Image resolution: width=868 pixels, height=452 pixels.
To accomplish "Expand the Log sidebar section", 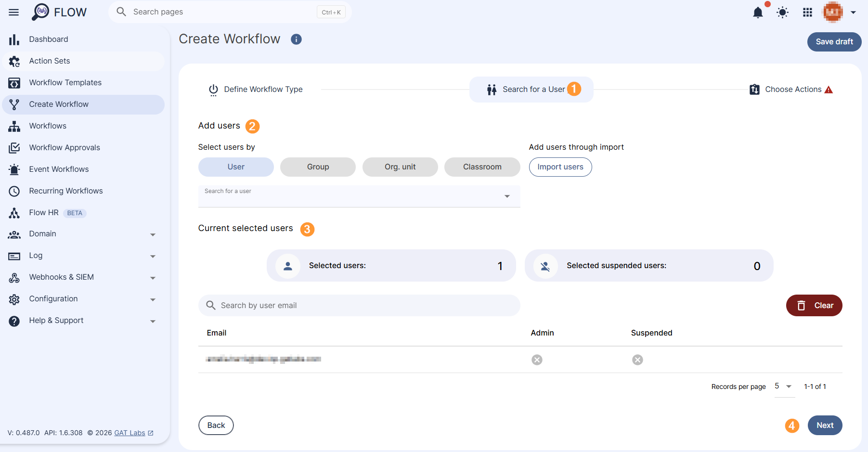I will tap(153, 257).
